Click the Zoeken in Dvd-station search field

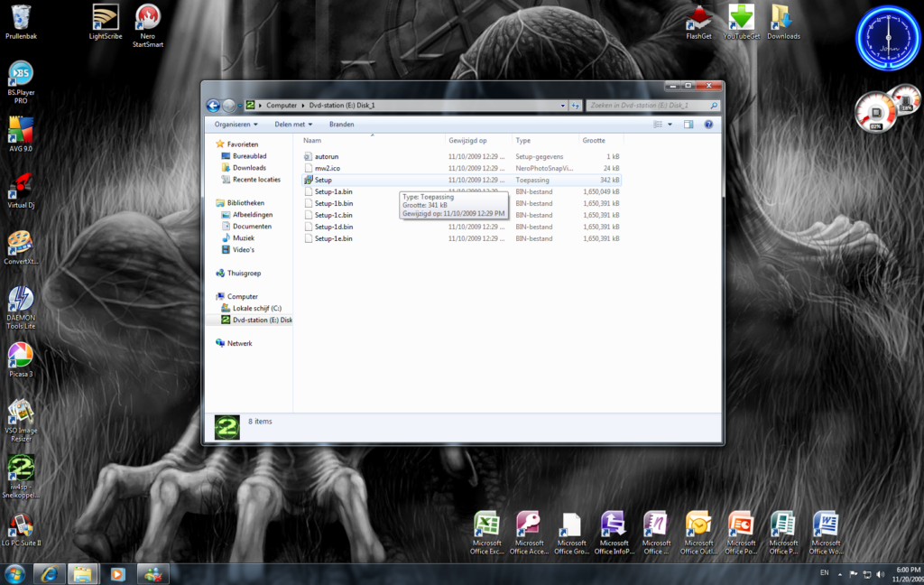pos(652,106)
